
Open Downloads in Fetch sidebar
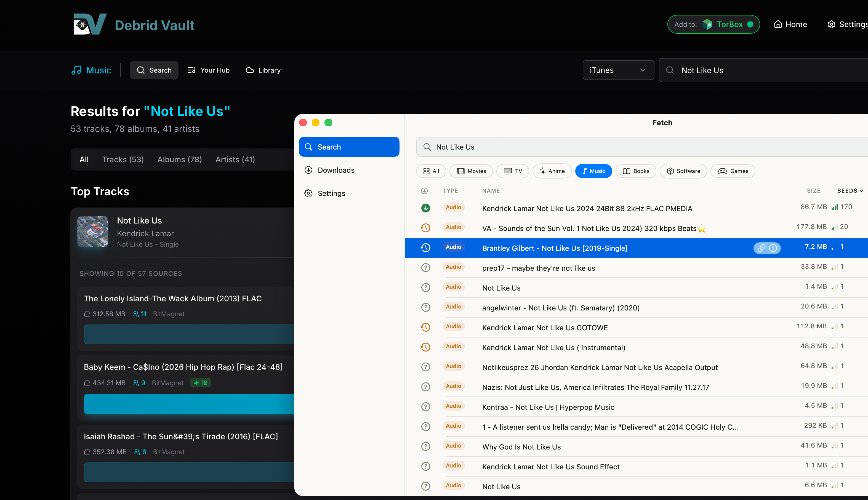pos(349,170)
